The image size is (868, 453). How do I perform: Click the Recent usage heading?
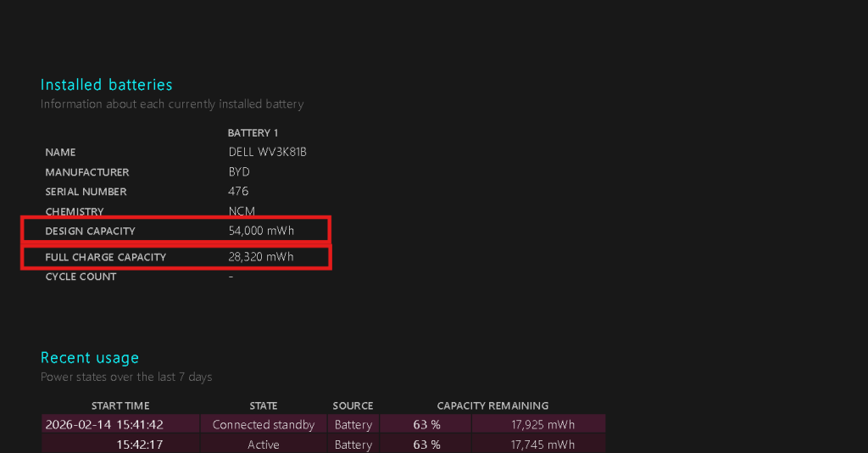(90, 358)
